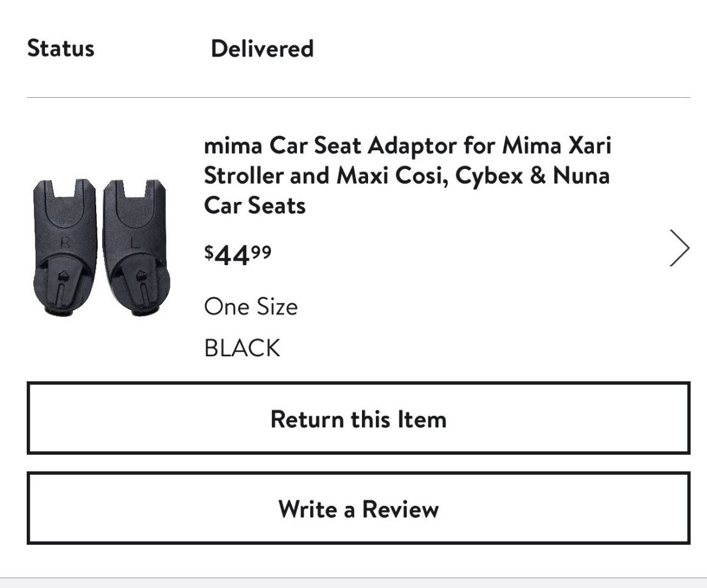707x588 pixels.
Task: Select the Delivered status text
Action: pyautogui.click(x=262, y=49)
